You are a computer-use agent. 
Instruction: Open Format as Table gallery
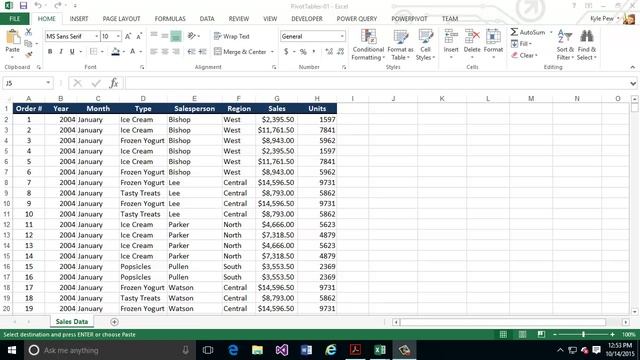[400, 45]
